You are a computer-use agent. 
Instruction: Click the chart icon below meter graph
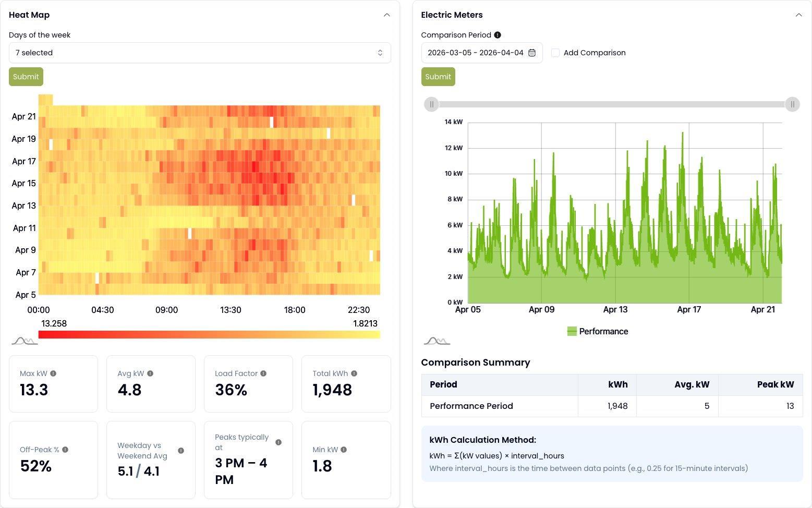point(437,341)
